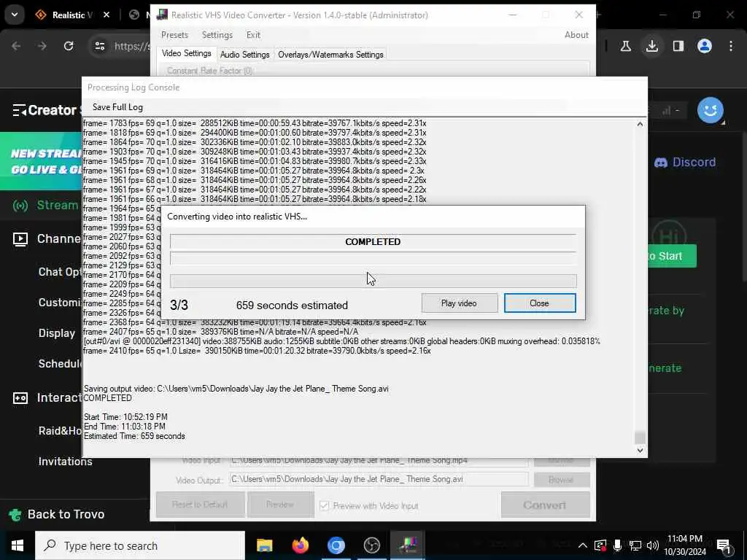Click the taskbar clock and date
Screen dimensions: 747x560
685,545
